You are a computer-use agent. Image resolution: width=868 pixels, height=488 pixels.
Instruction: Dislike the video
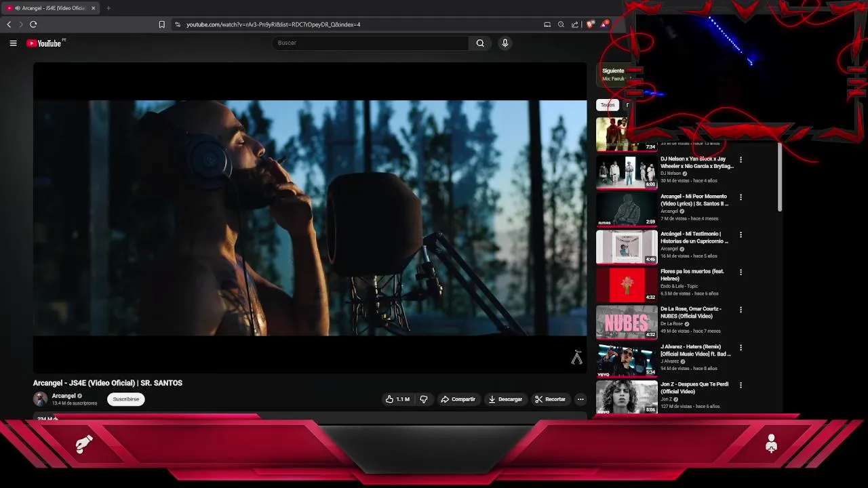(x=424, y=399)
